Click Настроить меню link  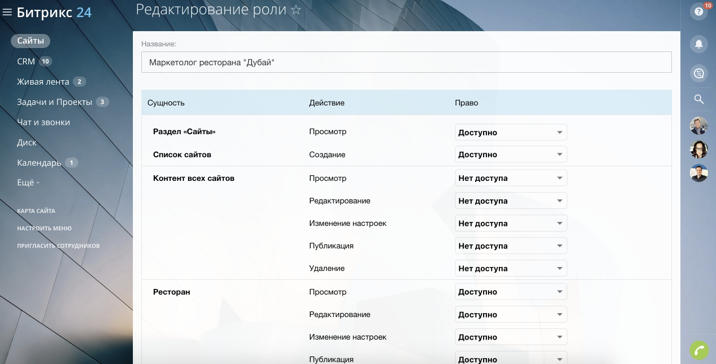[44, 228]
